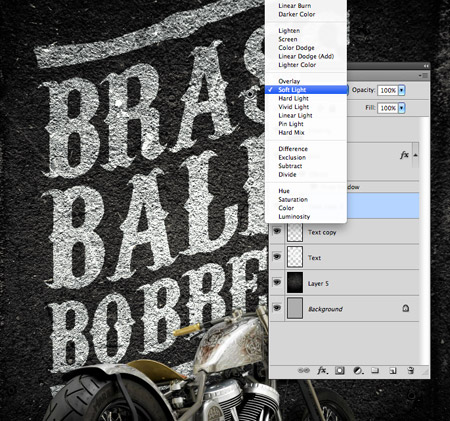Viewport: 450px width, 421px height.
Task: Choose Linear Burn blend mode
Action: pos(295,6)
